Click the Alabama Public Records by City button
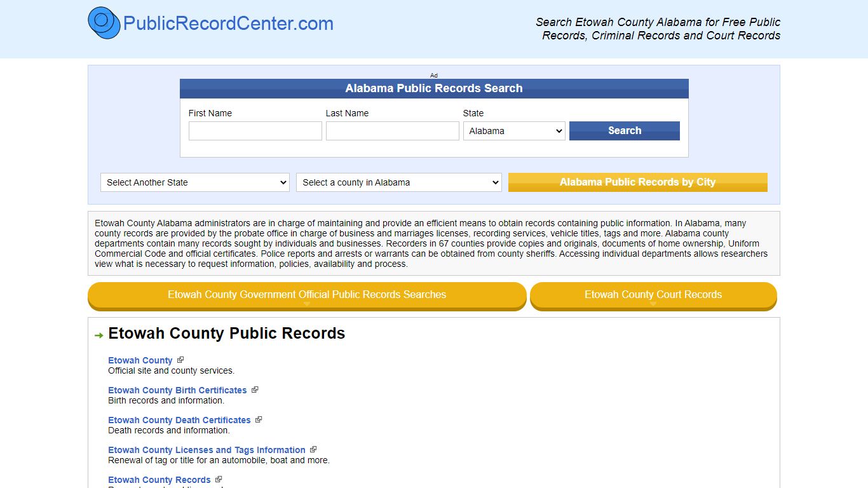The height and width of the screenshot is (488, 868). click(637, 182)
